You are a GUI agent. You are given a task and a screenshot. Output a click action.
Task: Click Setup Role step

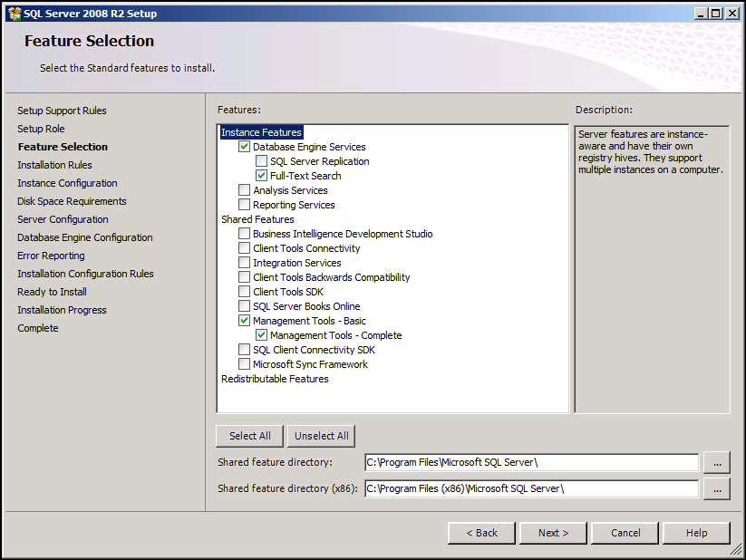click(x=41, y=129)
